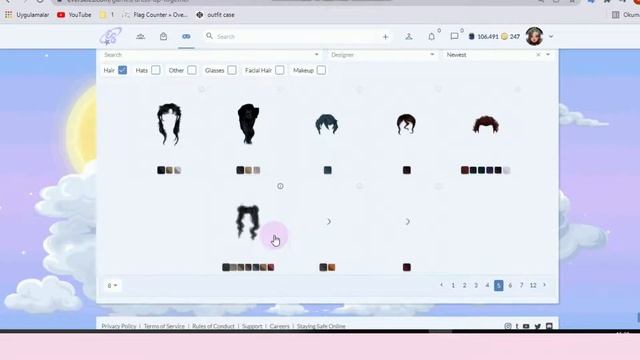Click the navbar Search input field
This screenshot has width=640, height=360.
tap(296, 36)
